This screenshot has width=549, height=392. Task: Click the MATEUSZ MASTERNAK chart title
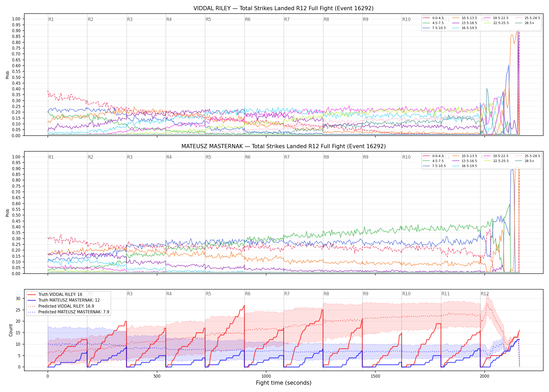(x=283, y=146)
